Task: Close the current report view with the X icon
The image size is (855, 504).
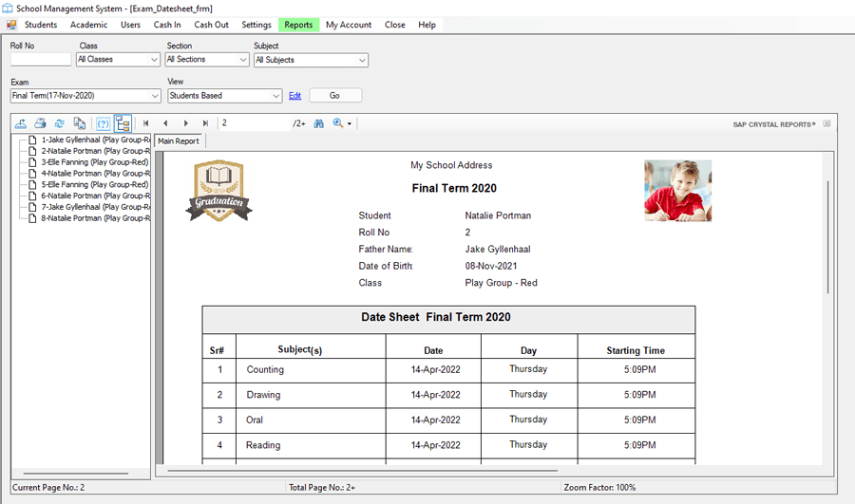Action: (x=826, y=123)
